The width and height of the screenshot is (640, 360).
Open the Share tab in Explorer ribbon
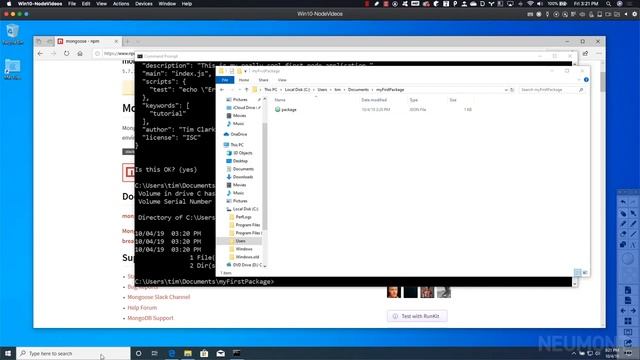click(x=263, y=80)
